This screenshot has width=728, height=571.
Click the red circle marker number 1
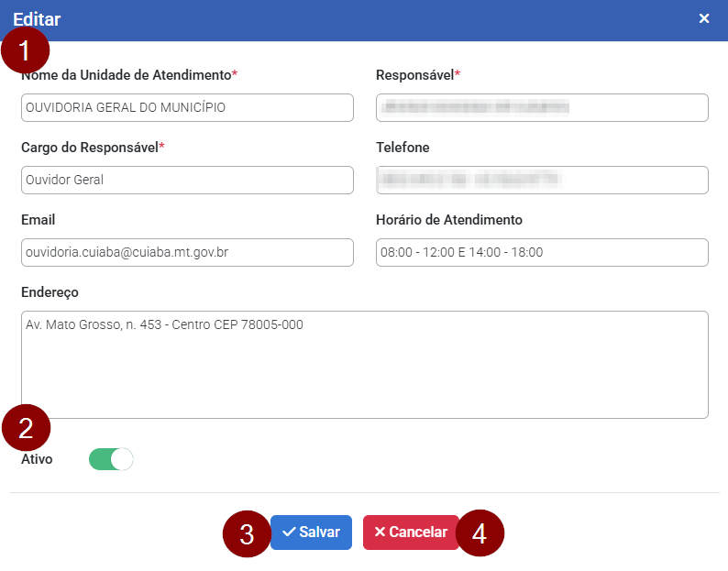click(25, 50)
